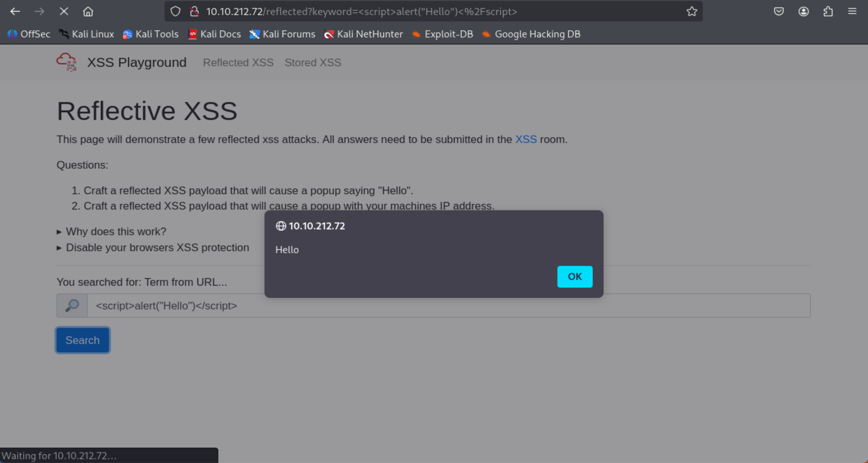Click the browser back arrow
The height and width of the screenshot is (463, 868).
point(15,11)
